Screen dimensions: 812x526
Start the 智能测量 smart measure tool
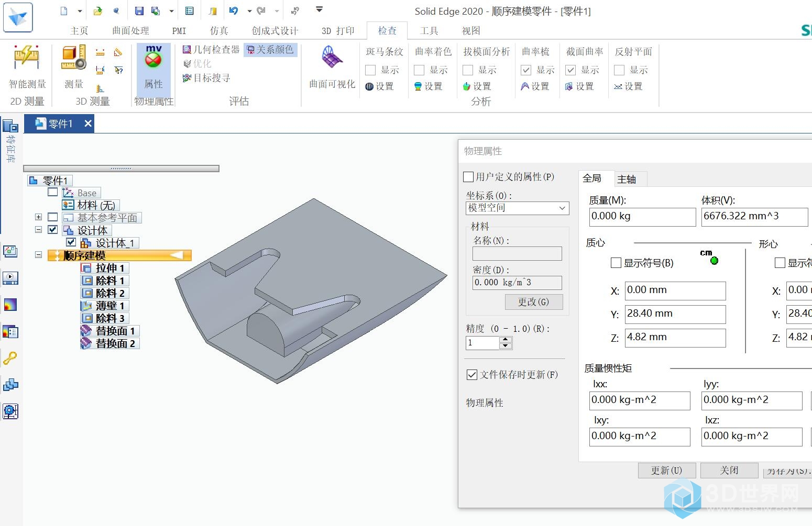coord(27,67)
